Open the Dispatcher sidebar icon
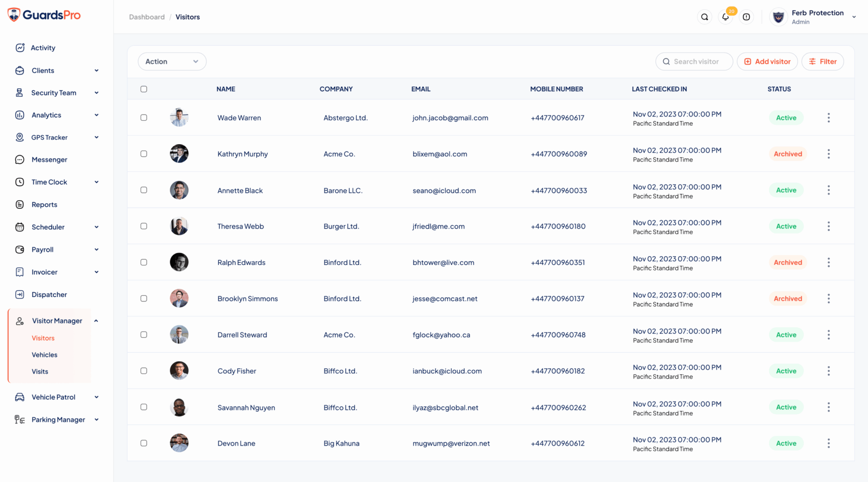 pyautogui.click(x=19, y=294)
